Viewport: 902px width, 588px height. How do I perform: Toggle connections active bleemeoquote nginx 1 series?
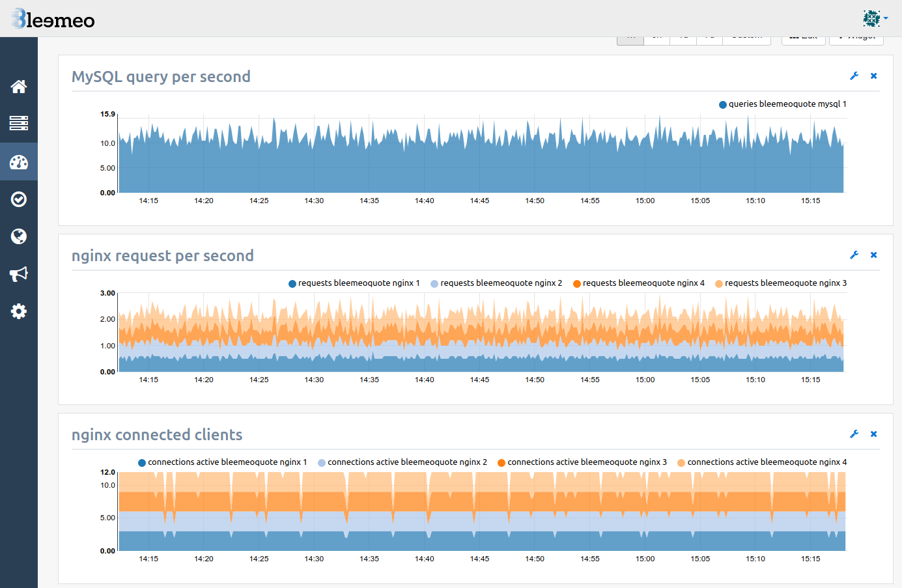coord(222,462)
